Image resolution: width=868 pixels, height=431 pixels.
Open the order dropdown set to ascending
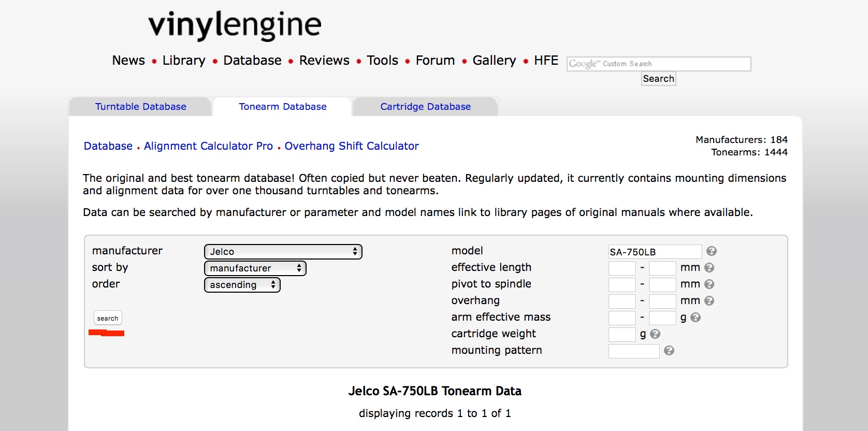242,285
